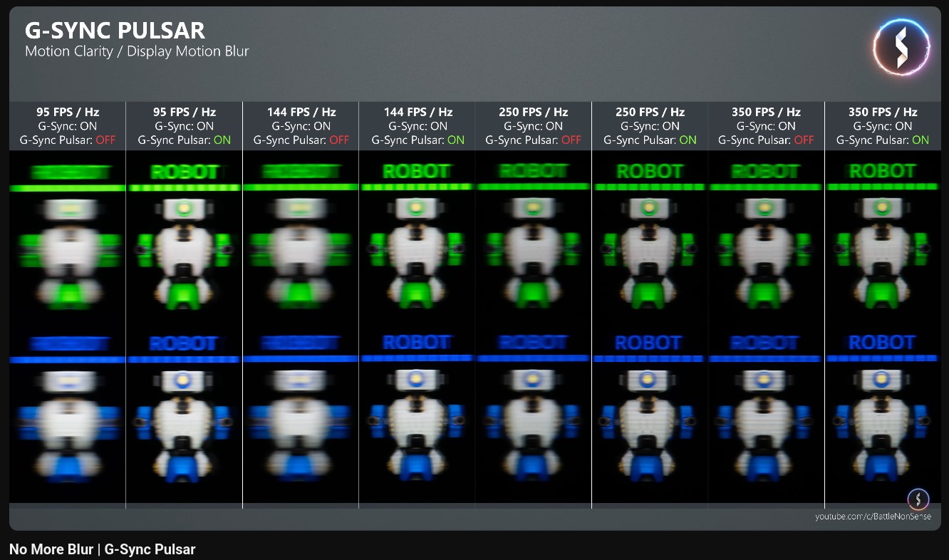The height and width of the screenshot is (560, 949).
Task: Click blue ROBOT label in 95 FPS Pulsar ON column
Action: 185,343
